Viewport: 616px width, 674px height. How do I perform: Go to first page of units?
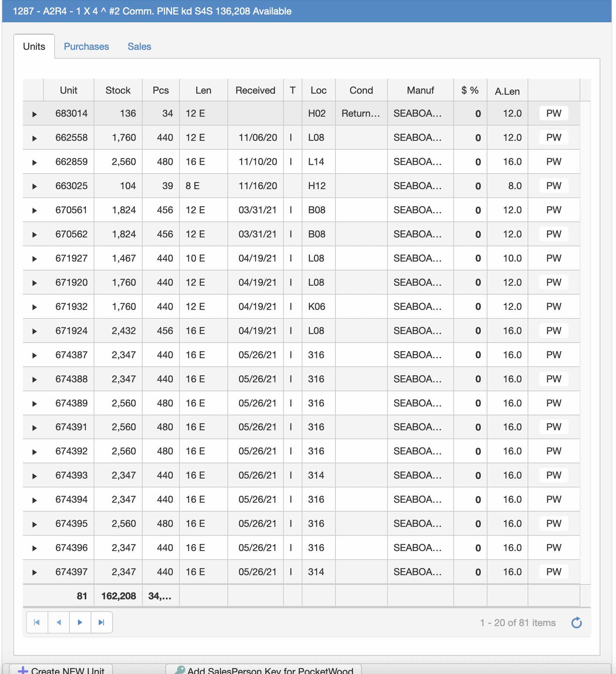tap(37, 622)
